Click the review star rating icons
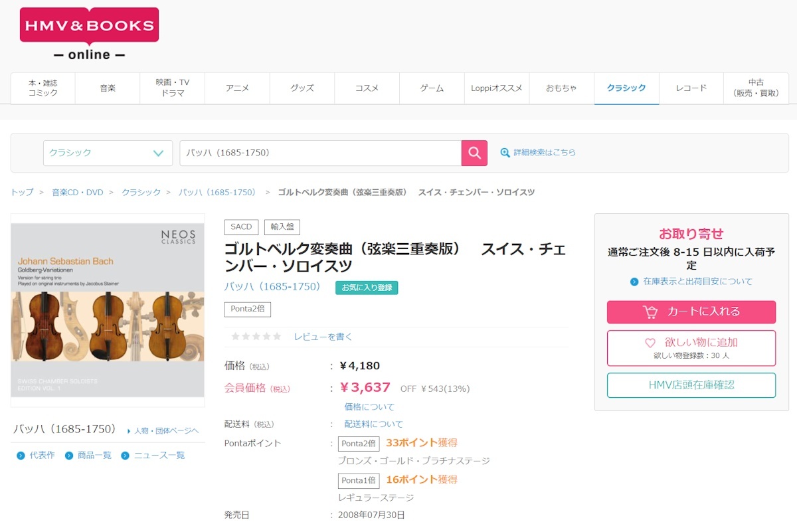This screenshot has height=532, width=797. (x=256, y=337)
